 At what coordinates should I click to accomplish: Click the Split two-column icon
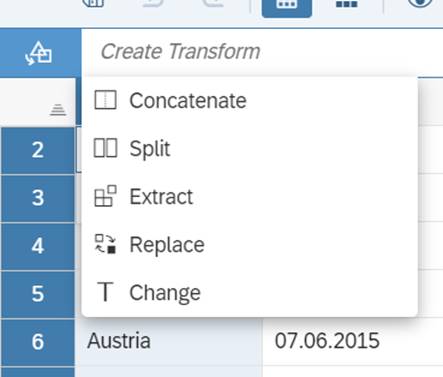[105, 148]
